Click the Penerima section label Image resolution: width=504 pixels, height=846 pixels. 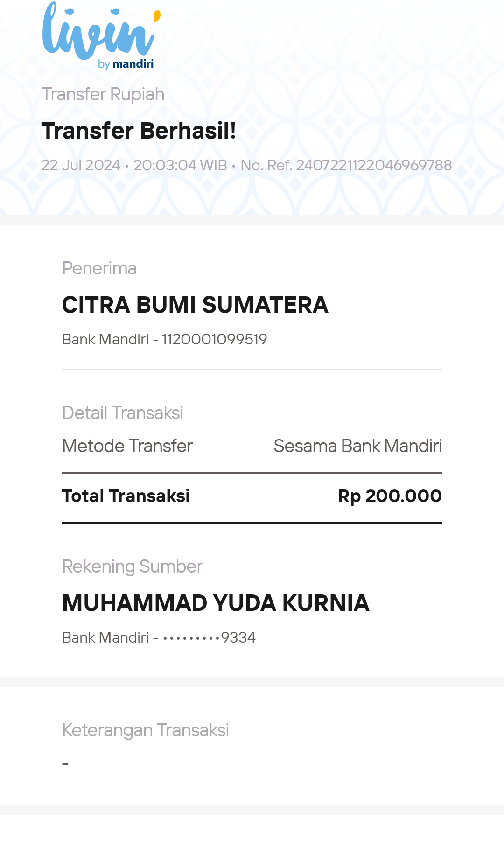[x=99, y=269]
